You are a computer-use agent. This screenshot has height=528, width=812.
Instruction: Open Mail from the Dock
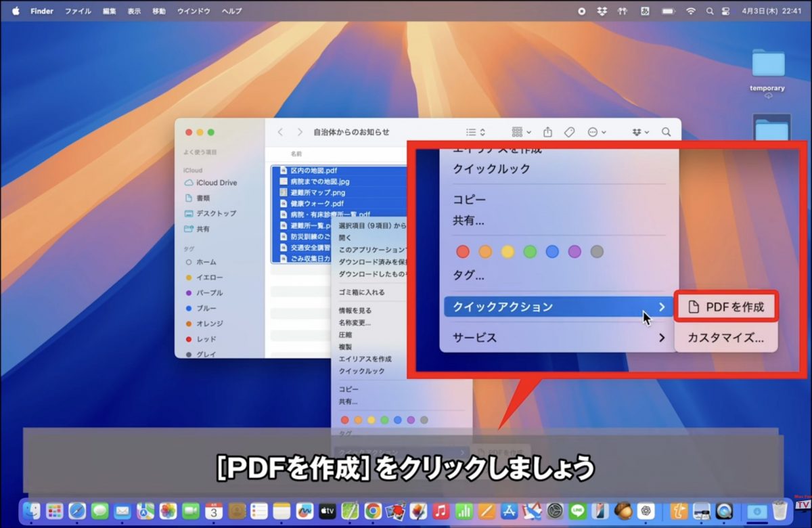tap(122, 511)
